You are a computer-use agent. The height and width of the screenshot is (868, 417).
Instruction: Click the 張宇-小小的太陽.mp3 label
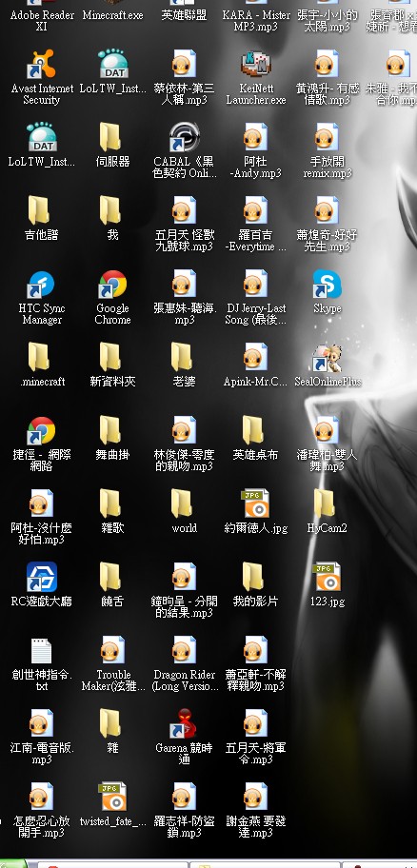[327, 21]
